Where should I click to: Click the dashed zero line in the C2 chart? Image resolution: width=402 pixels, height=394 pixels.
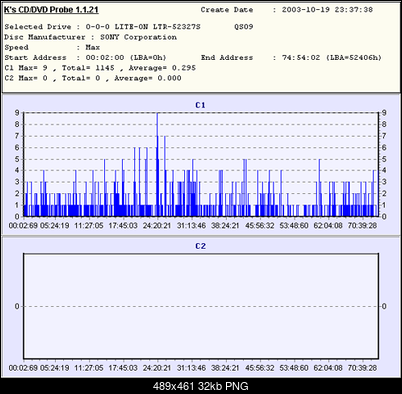coord(201,306)
